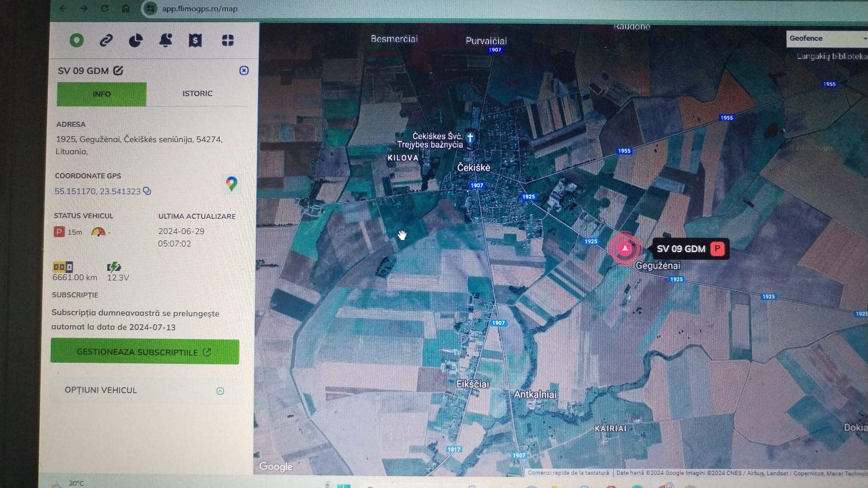Switch to the ISTORIC tab
The height and width of the screenshot is (488, 868).
pos(197,94)
